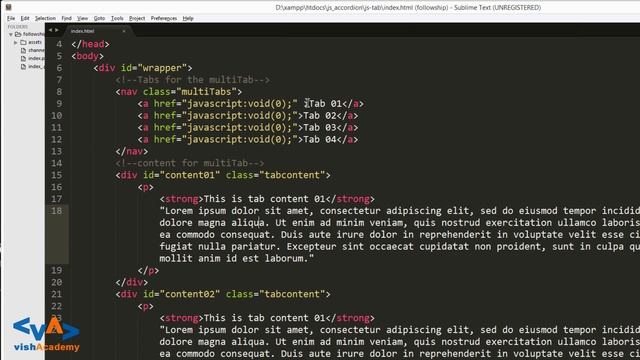Click the "Tab 02" anchor text

(320, 116)
